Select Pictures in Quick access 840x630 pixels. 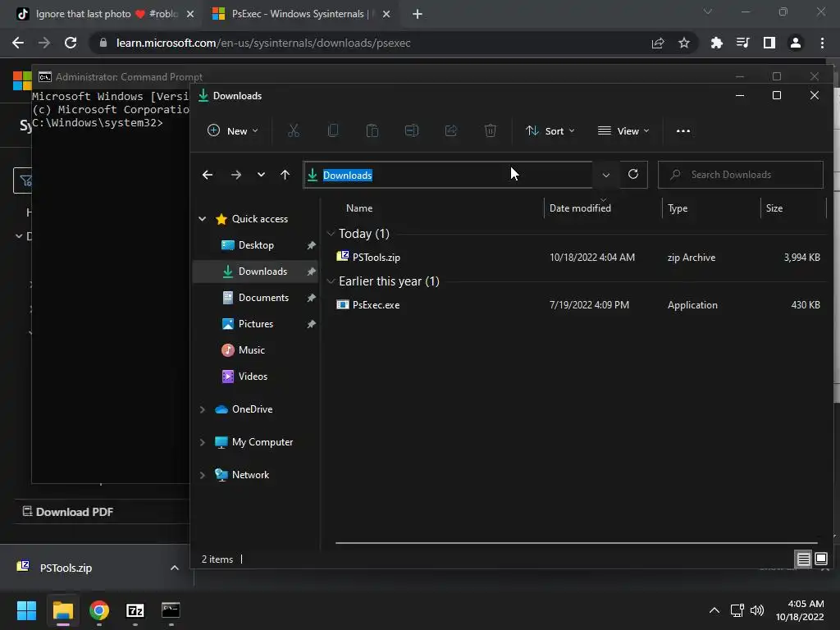[x=256, y=323]
